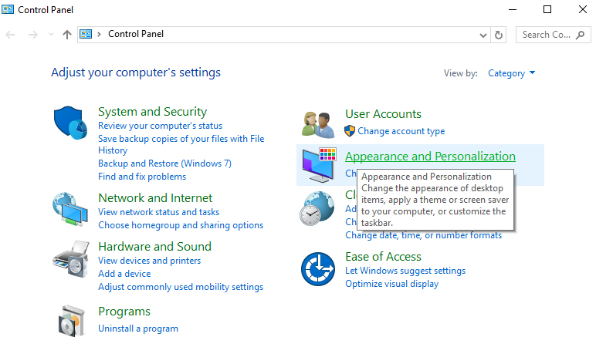596x364 pixels.
Task: Open the Optimize visual display link
Action: tap(391, 284)
